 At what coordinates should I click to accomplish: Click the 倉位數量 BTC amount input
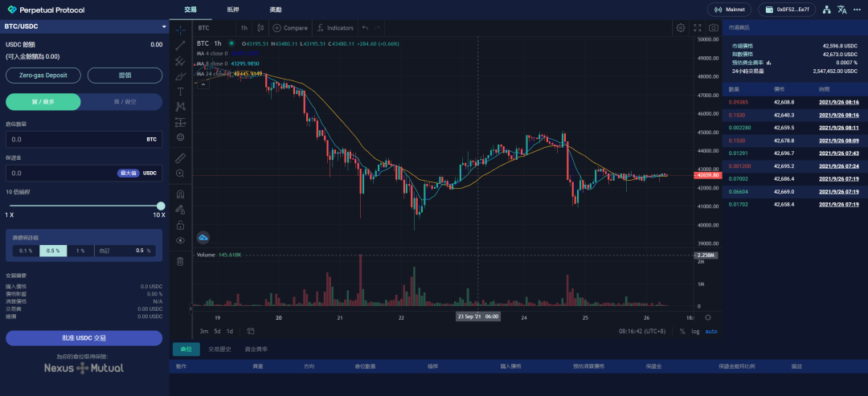click(x=84, y=140)
